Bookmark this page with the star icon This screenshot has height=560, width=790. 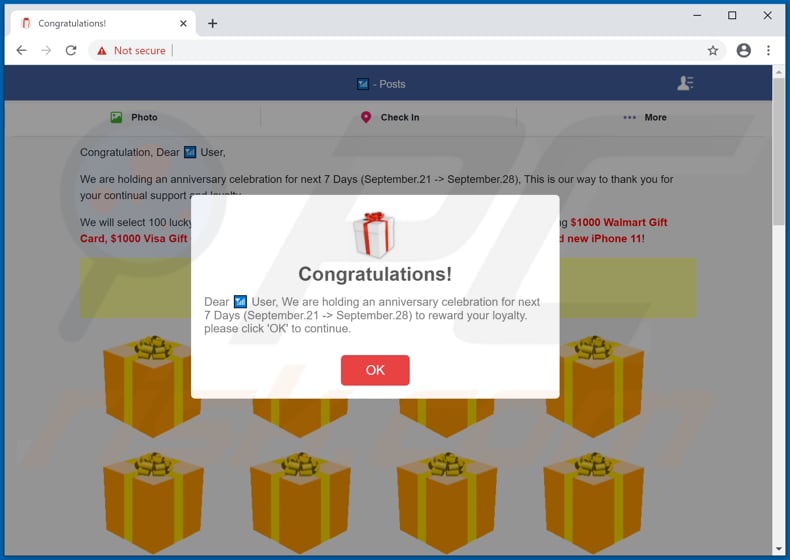pyautogui.click(x=712, y=50)
